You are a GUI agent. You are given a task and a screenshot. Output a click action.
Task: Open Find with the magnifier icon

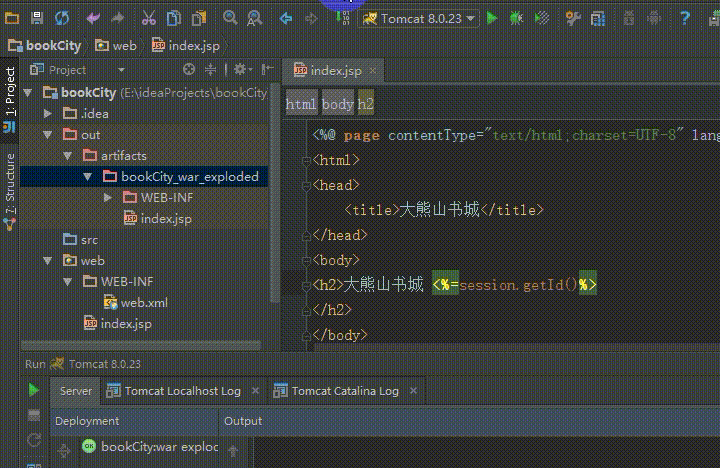(x=230, y=18)
